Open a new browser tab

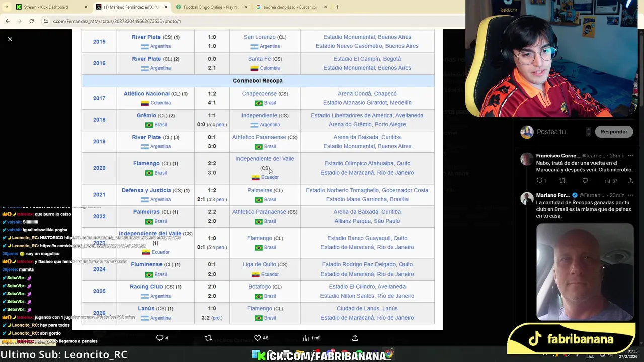(337, 7)
